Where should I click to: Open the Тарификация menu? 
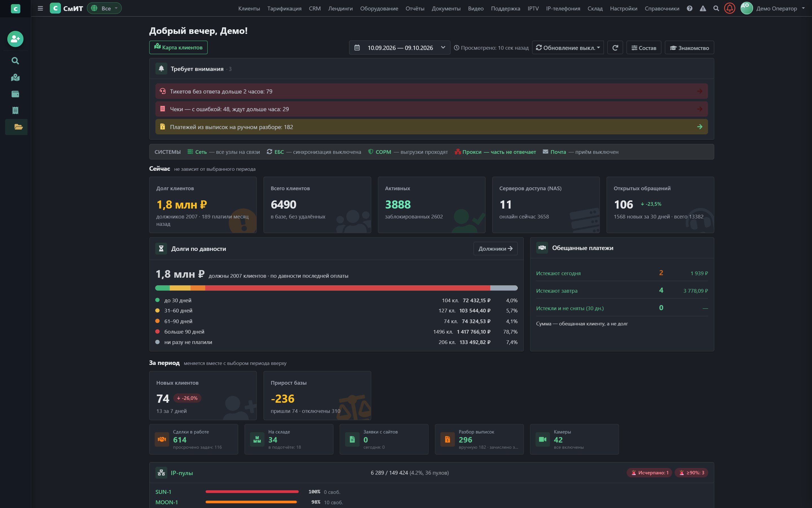coord(284,8)
